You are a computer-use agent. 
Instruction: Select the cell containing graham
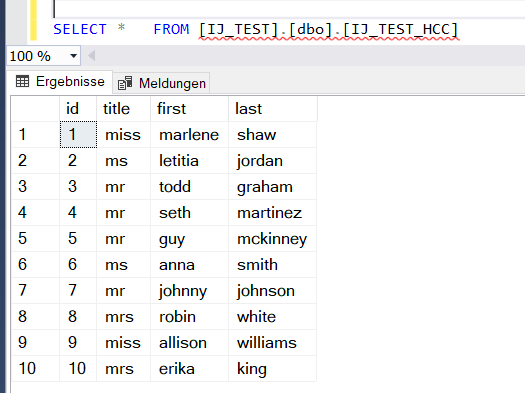273,186
